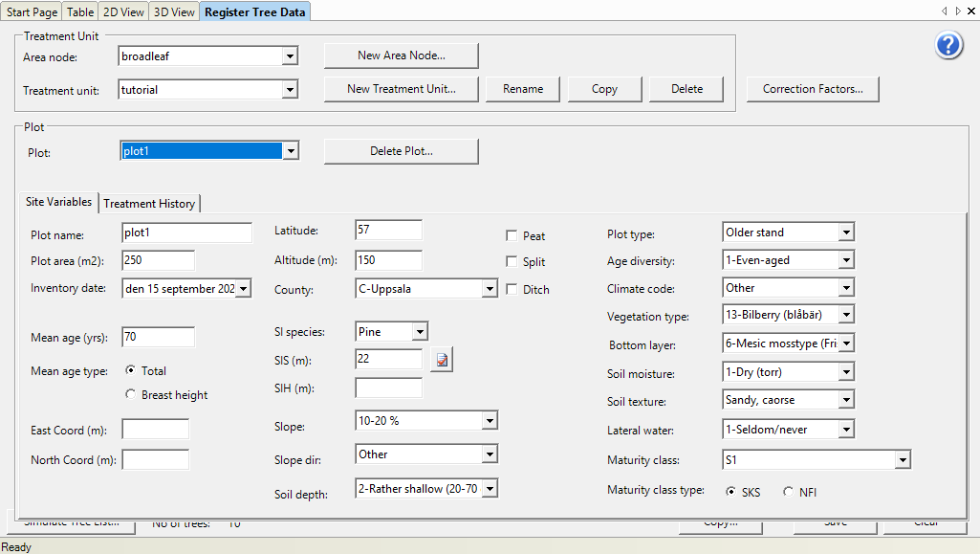This screenshot has width=980, height=554.
Task: Expand the Plot selection dropdown
Action: click(x=291, y=150)
